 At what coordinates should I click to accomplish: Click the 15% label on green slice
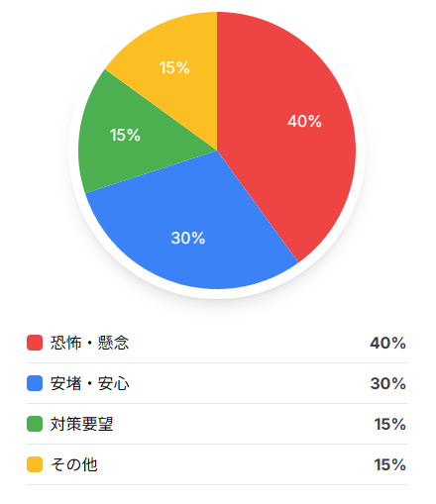[x=125, y=135]
